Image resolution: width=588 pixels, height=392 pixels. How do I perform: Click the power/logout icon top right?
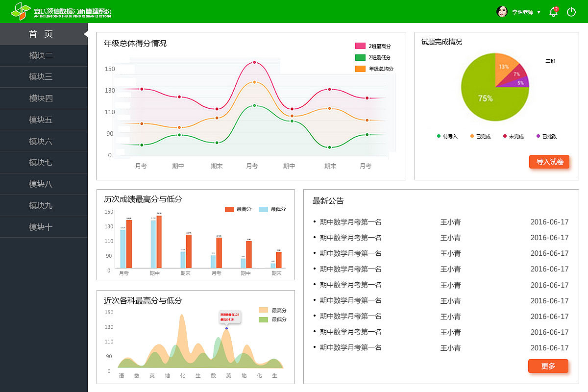tap(571, 12)
